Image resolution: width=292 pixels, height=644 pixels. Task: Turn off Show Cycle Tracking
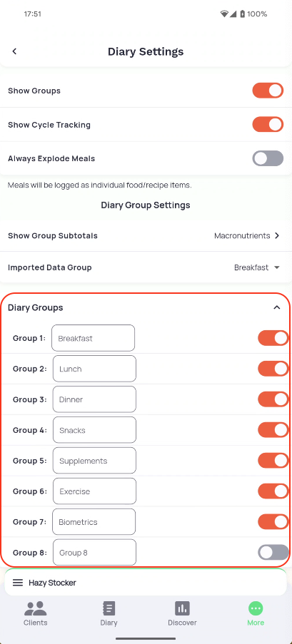pyautogui.click(x=268, y=124)
